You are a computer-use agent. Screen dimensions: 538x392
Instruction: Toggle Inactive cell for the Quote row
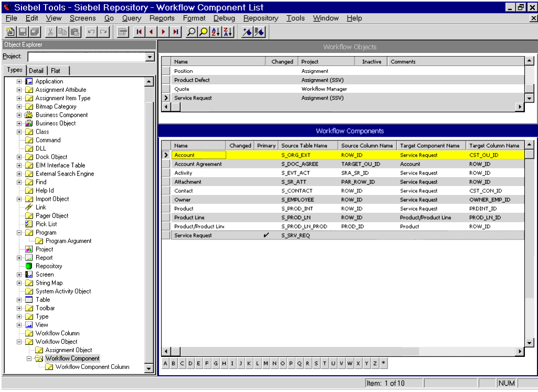(372, 89)
